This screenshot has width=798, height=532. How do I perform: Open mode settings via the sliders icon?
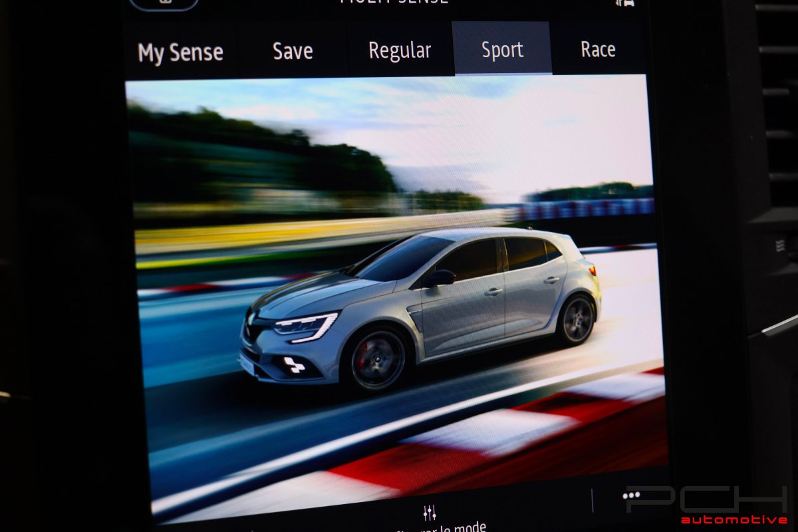click(430, 513)
